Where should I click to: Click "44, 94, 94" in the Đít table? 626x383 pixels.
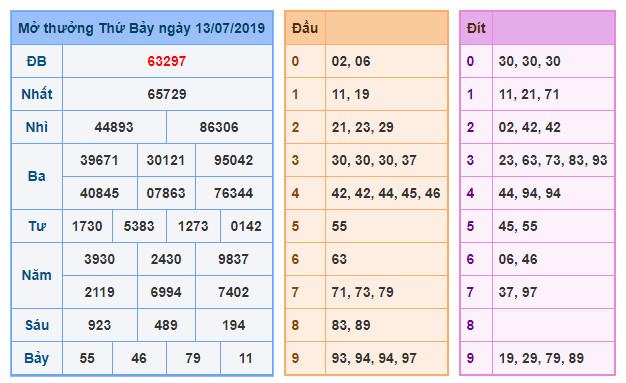529,193
